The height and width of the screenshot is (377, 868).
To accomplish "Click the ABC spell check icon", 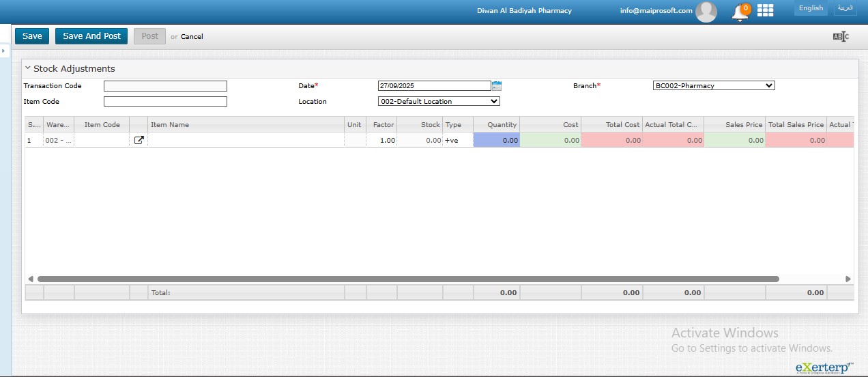I will click(x=840, y=37).
